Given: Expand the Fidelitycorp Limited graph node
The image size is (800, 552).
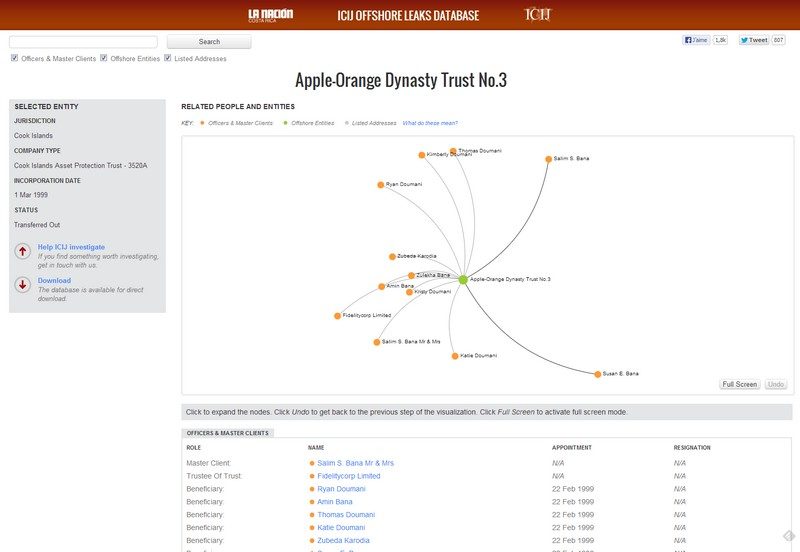Looking at the screenshot, I should coord(337,316).
